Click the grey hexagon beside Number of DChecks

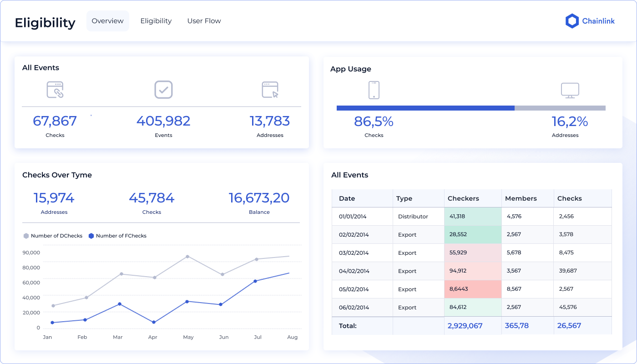26,236
